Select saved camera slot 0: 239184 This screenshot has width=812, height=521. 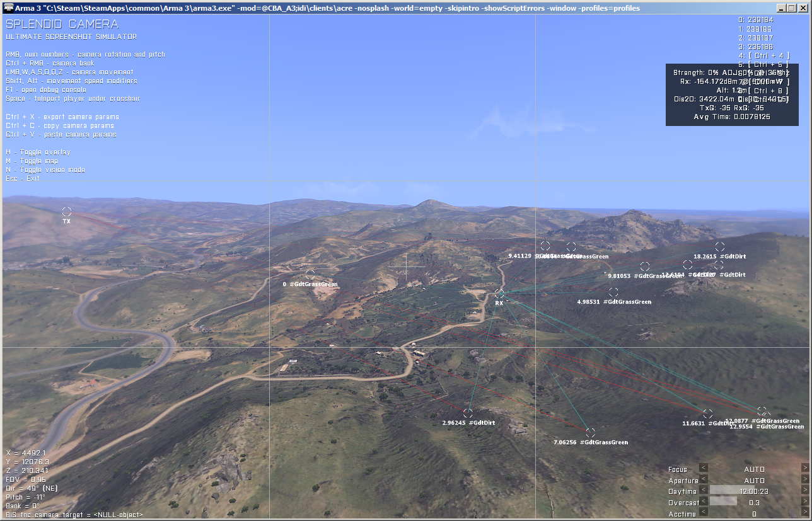(x=756, y=20)
